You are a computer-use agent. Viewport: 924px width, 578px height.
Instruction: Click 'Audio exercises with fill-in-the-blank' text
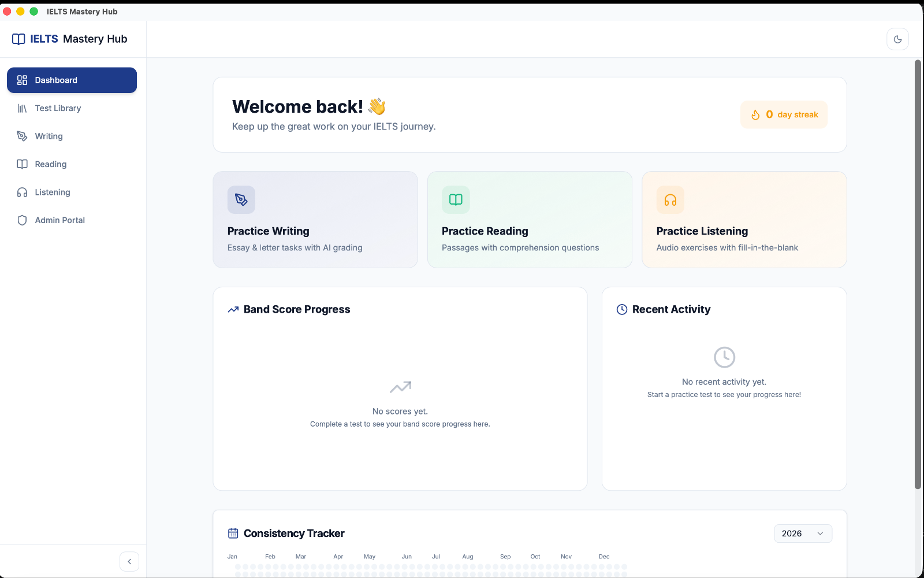pyautogui.click(x=727, y=248)
